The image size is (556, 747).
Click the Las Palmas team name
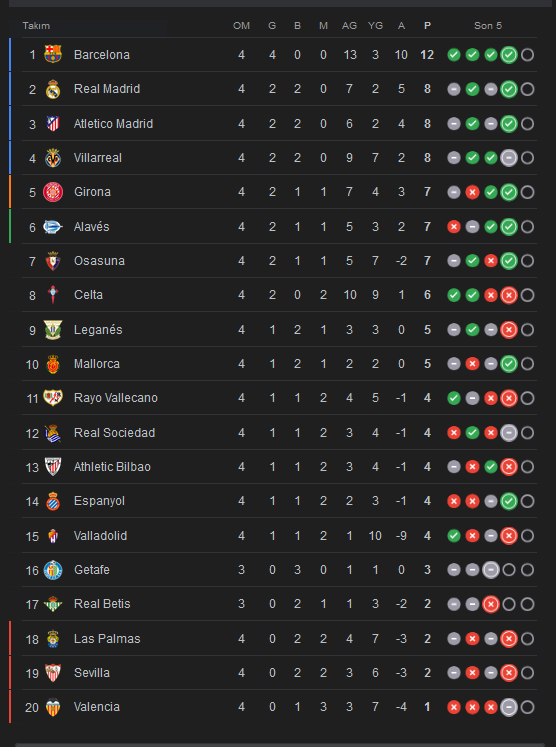(x=107, y=638)
